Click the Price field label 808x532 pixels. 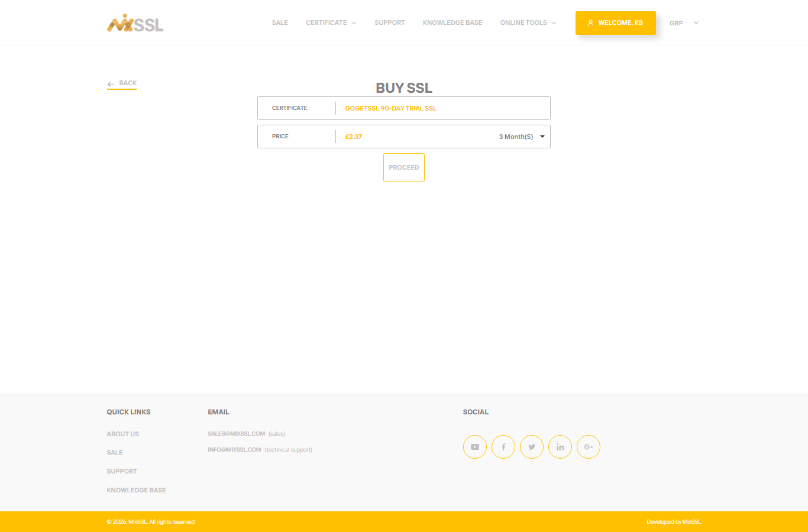[280, 137]
